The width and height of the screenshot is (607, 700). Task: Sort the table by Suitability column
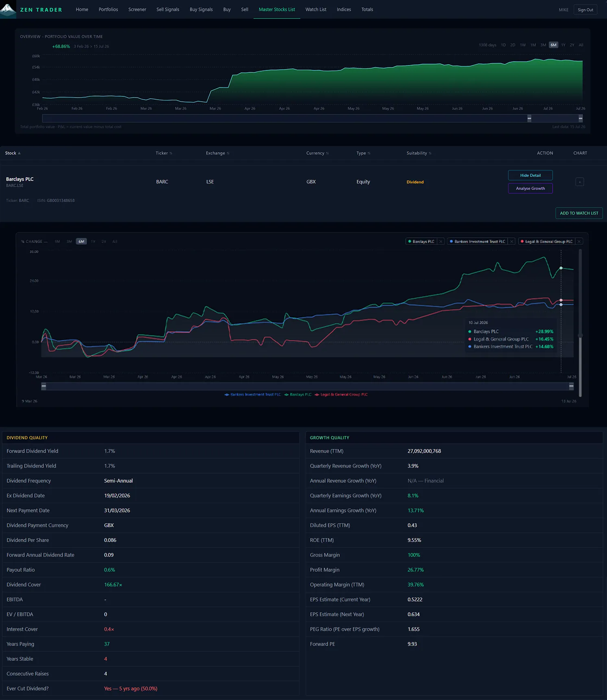pos(419,153)
